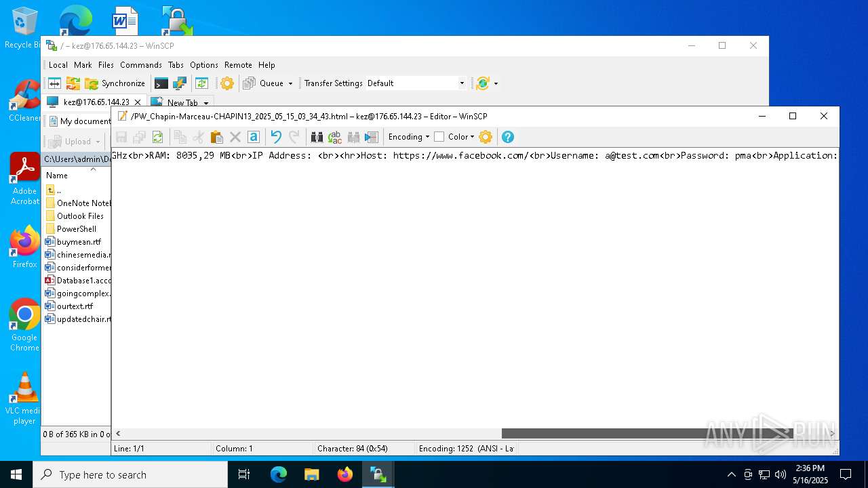Toggle the Color checkbox in editor
Image resolution: width=868 pixels, height=488 pixels.
(x=439, y=137)
